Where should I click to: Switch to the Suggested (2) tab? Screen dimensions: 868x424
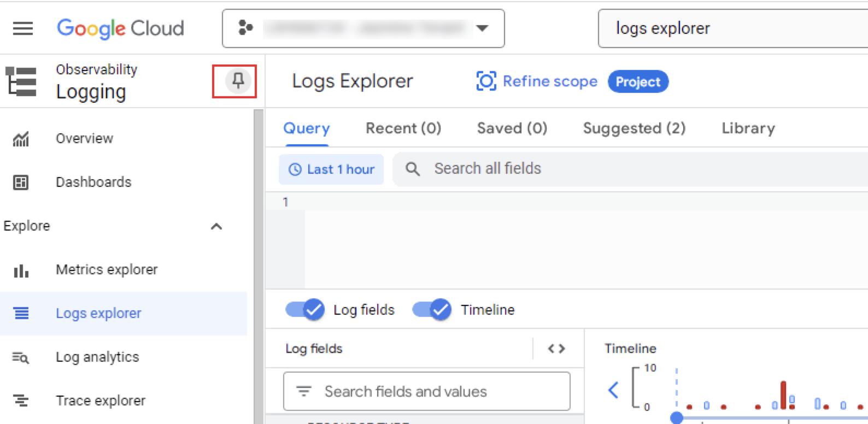tap(634, 128)
